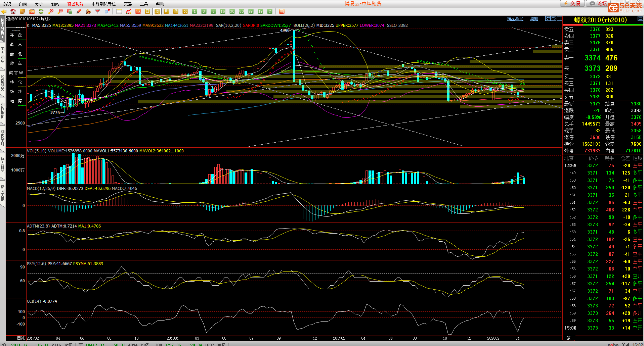Viewport: 644px width, 346px height.
Task: Select the 2hr period button
Action: pos(251,11)
